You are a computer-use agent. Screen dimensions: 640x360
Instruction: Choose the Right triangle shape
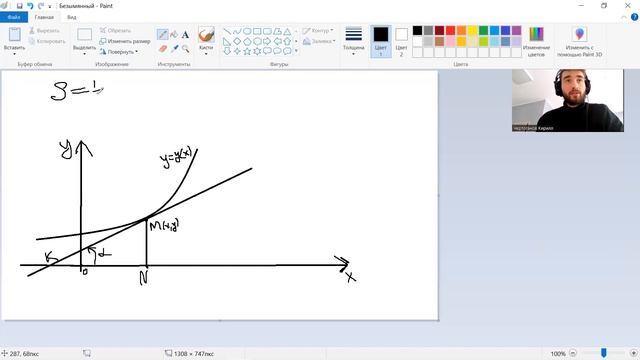(x=227, y=41)
